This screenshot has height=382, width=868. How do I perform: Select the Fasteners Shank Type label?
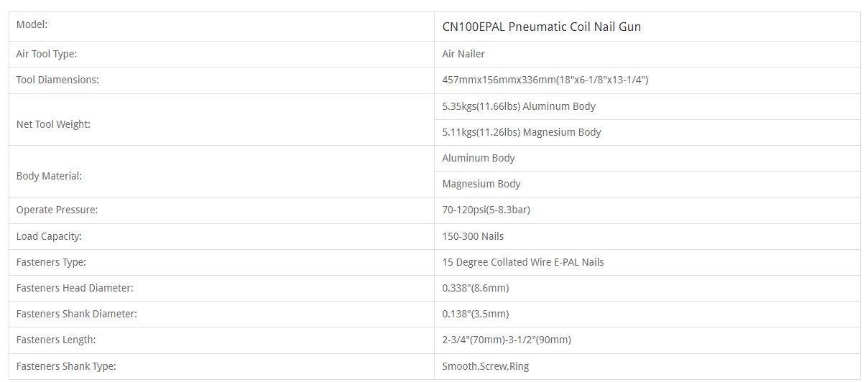[66, 366]
